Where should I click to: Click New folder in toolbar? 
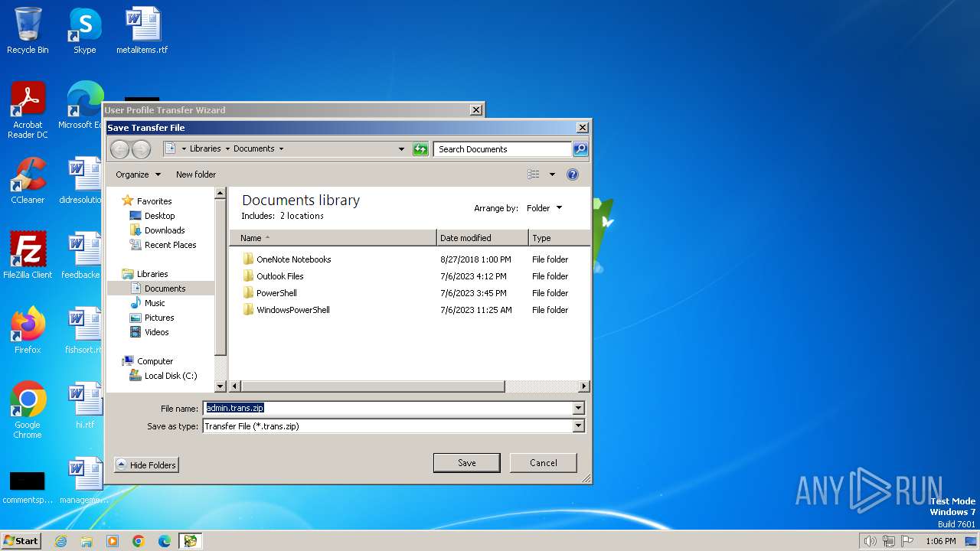pos(196,174)
